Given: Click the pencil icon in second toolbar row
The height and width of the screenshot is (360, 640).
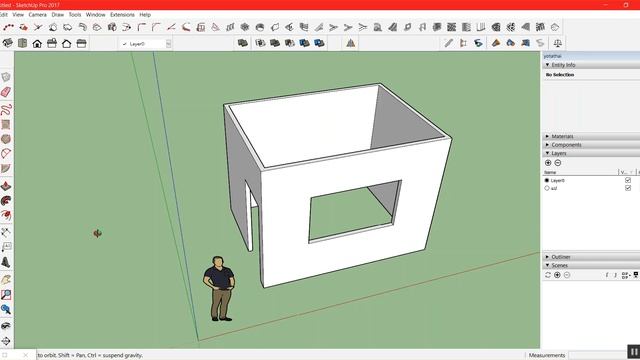Looking at the screenshot, I should tap(449, 43).
